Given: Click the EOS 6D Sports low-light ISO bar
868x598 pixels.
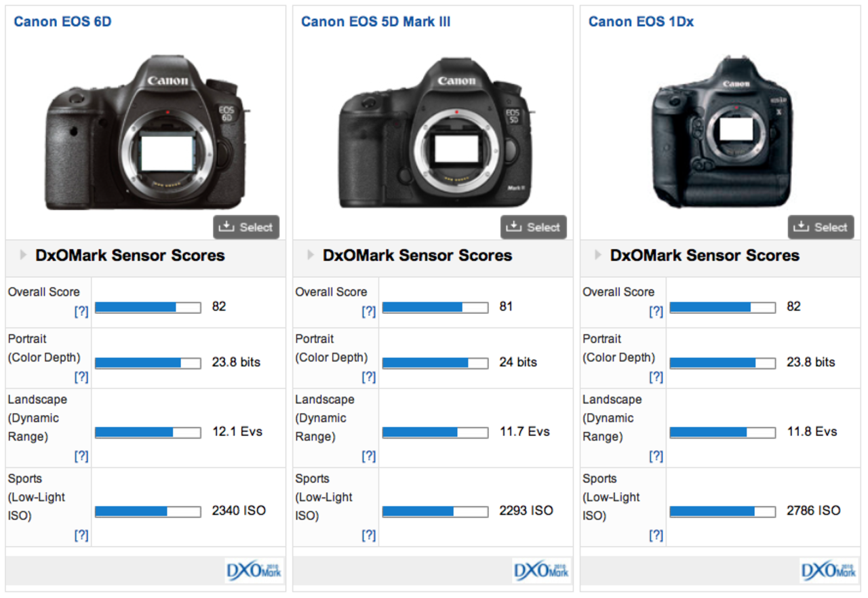Looking at the screenshot, I should tap(148, 511).
